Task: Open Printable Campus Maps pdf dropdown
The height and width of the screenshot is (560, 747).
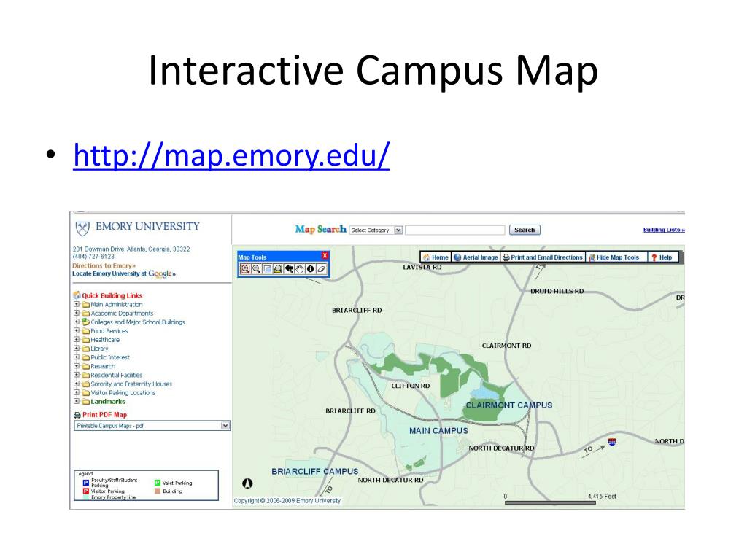Action: [152, 426]
